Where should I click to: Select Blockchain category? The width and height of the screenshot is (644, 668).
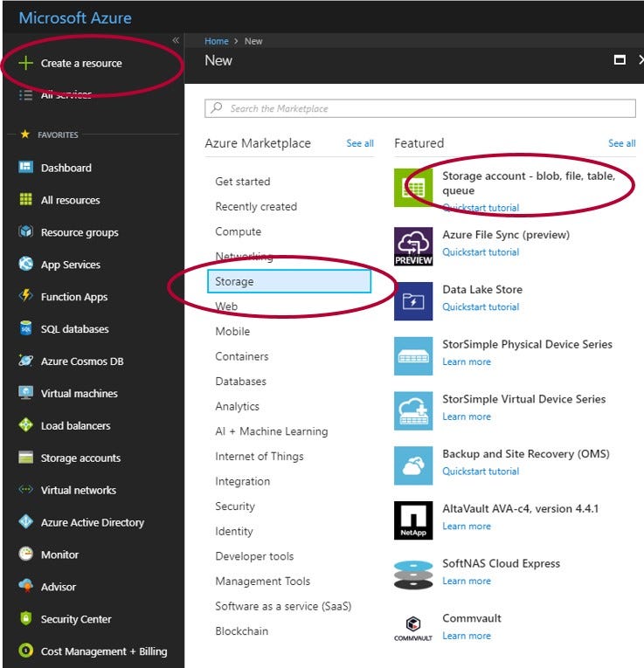click(242, 631)
